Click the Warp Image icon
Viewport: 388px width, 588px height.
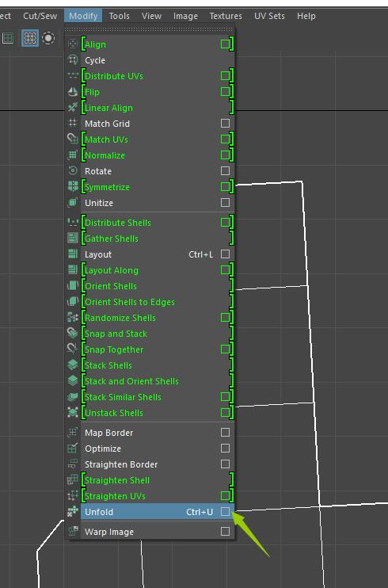72,531
